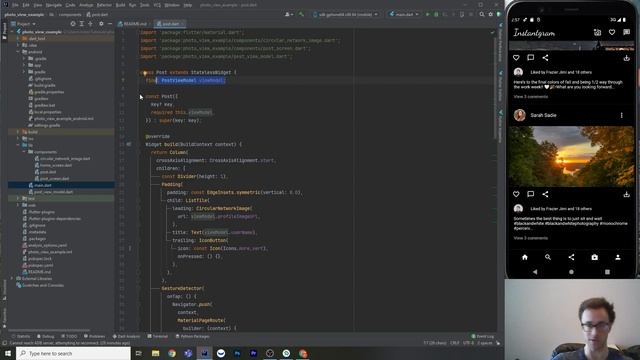Open the File menu
Image resolution: width=640 pixels, height=360 pixels.
click(x=15, y=5)
